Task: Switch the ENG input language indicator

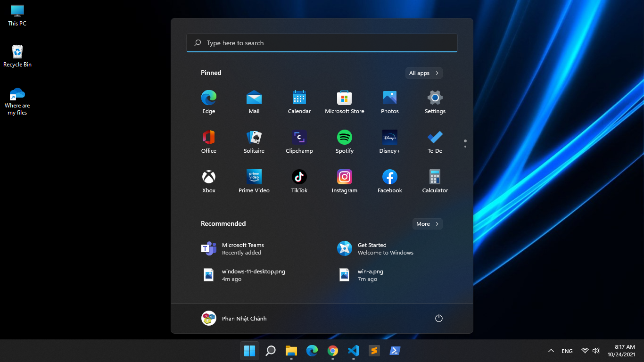Action: (567, 351)
